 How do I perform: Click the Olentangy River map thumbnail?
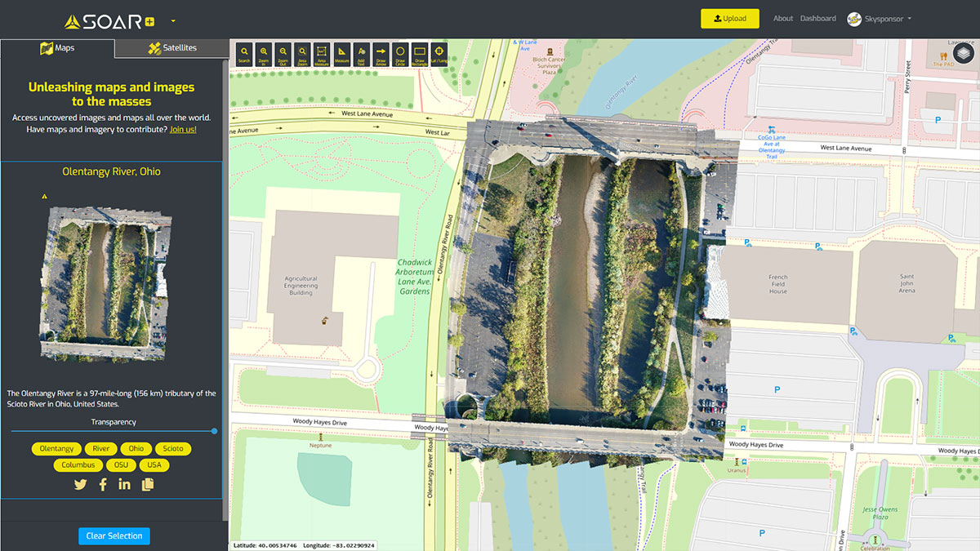click(106, 282)
